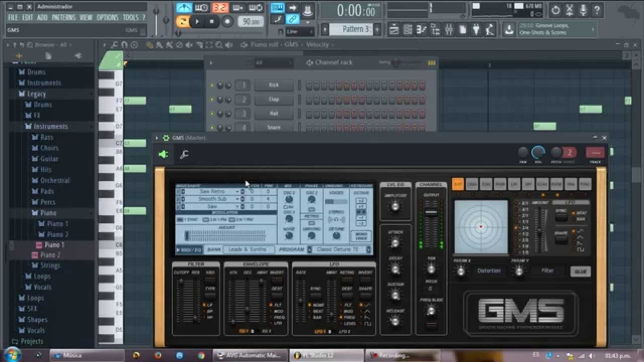This screenshot has width=644, height=362.
Task: Click the Stop transport button
Action: coord(212,22)
